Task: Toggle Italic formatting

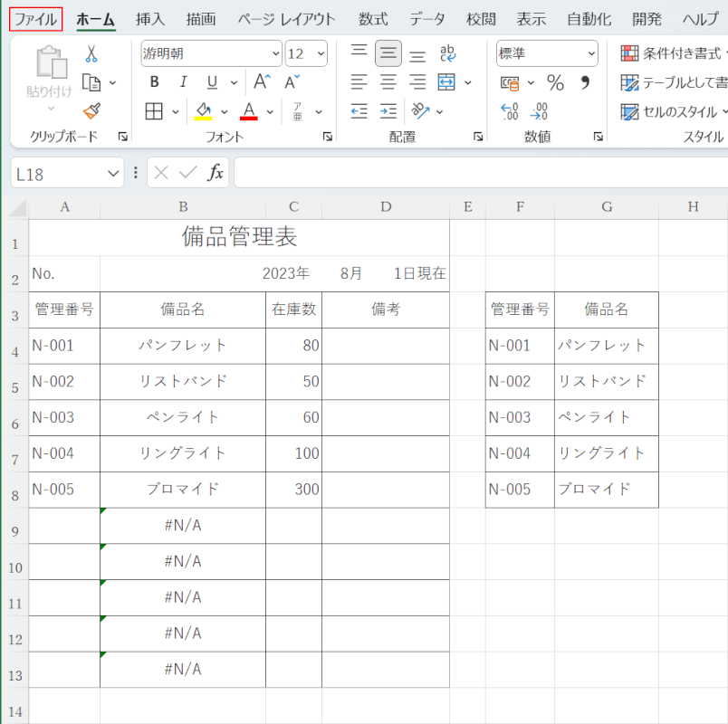Action: coord(183,82)
